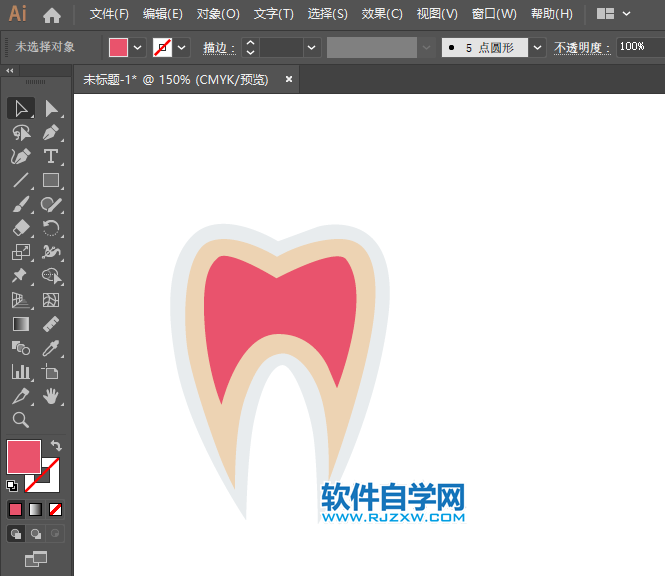Activate the Type tool

click(51, 156)
